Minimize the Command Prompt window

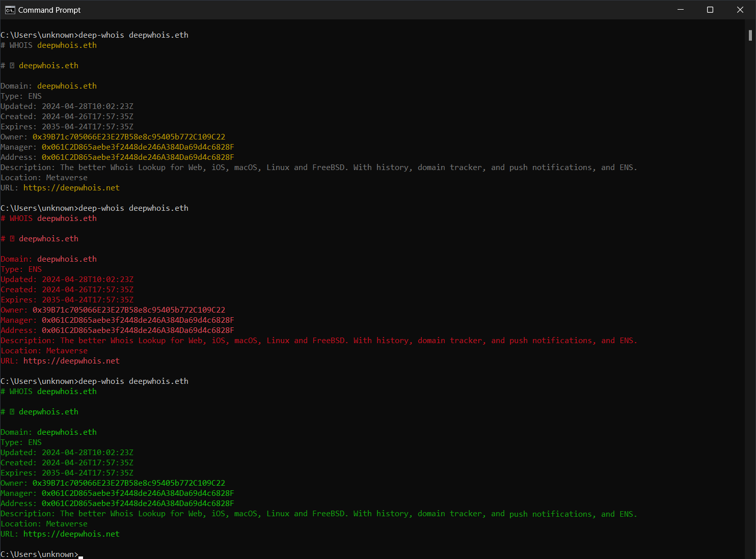(x=681, y=9)
